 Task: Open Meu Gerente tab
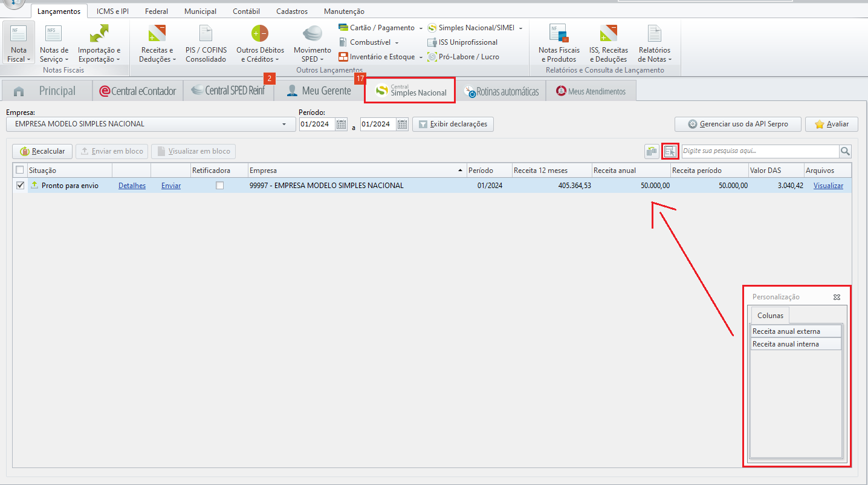pyautogui.click(x=318, y=91)
